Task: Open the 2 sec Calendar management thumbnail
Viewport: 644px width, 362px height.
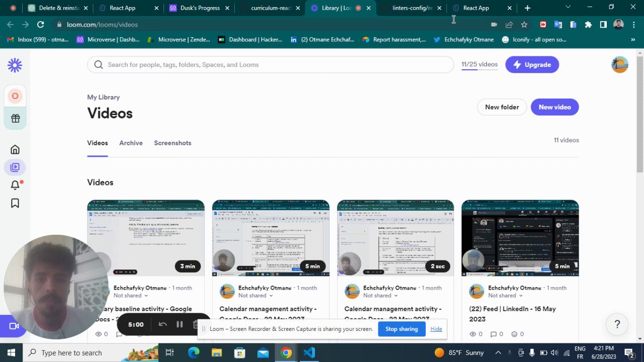Action: 395,238
